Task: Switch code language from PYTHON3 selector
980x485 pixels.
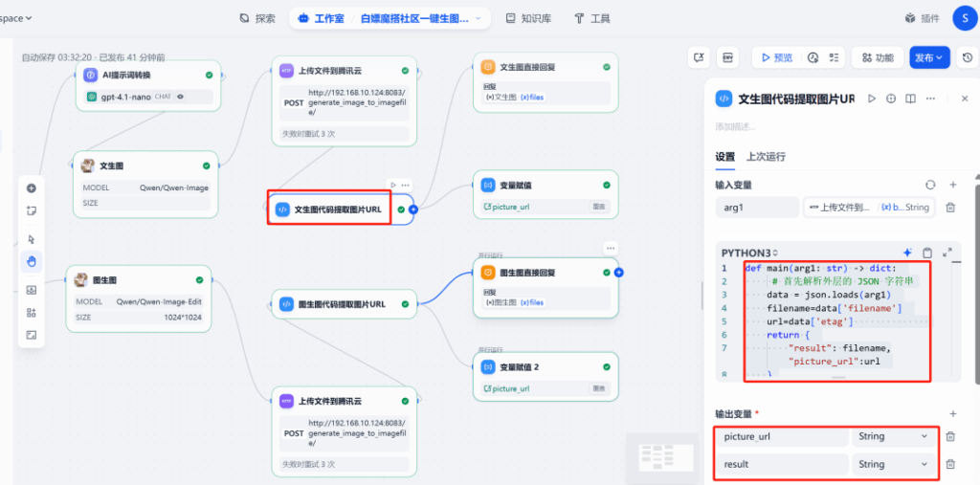Action: coord(750,253)
